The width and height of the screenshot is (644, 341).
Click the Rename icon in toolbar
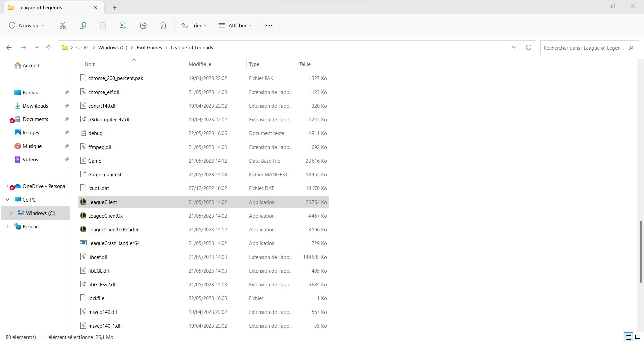tap(123, 25)
